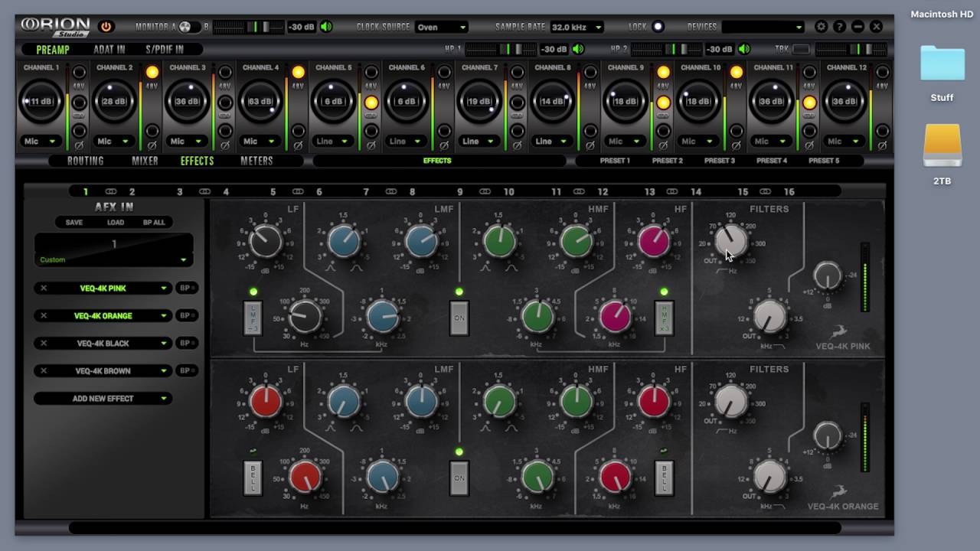Bypass the VEQ-4K BROWN effect with BP
980x551 pixels.
click(x=186, y=371)
